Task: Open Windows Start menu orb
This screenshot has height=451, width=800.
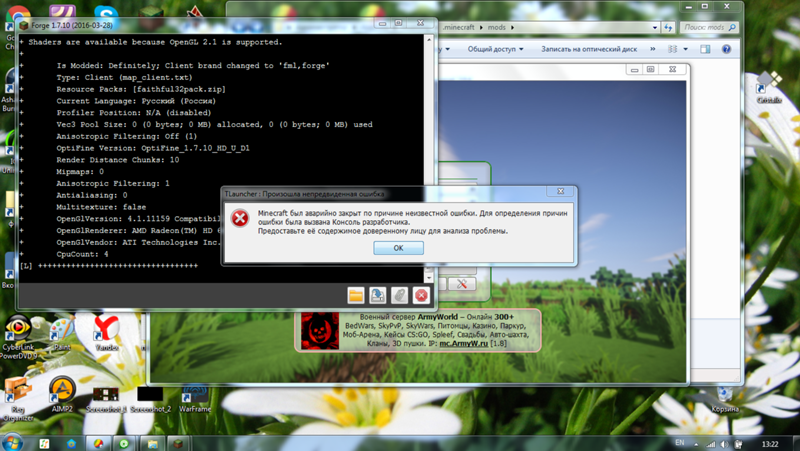Action: [x=12, y=442]
